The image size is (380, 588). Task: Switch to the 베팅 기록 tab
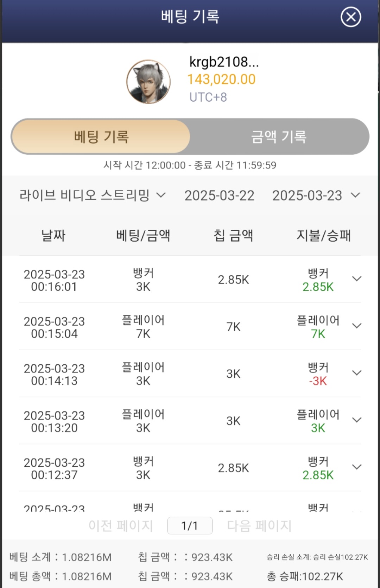pyautogui.click(x=101, y=137)
